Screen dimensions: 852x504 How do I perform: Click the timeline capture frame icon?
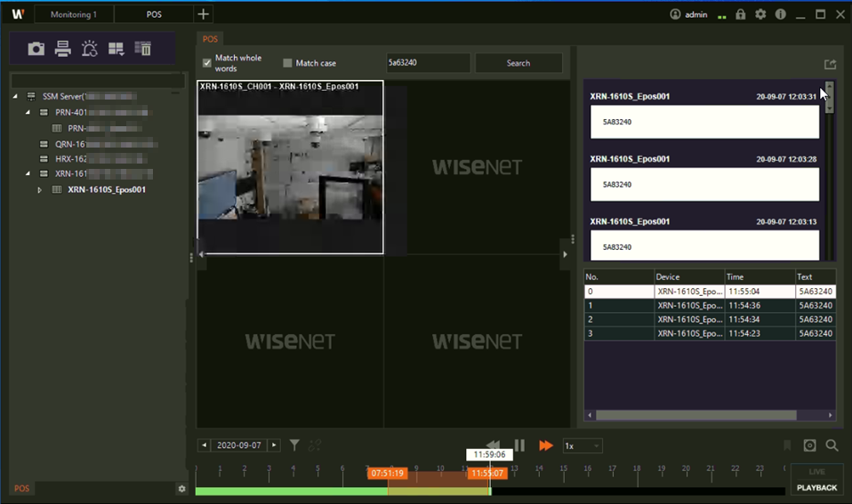[x=809, y=445]
